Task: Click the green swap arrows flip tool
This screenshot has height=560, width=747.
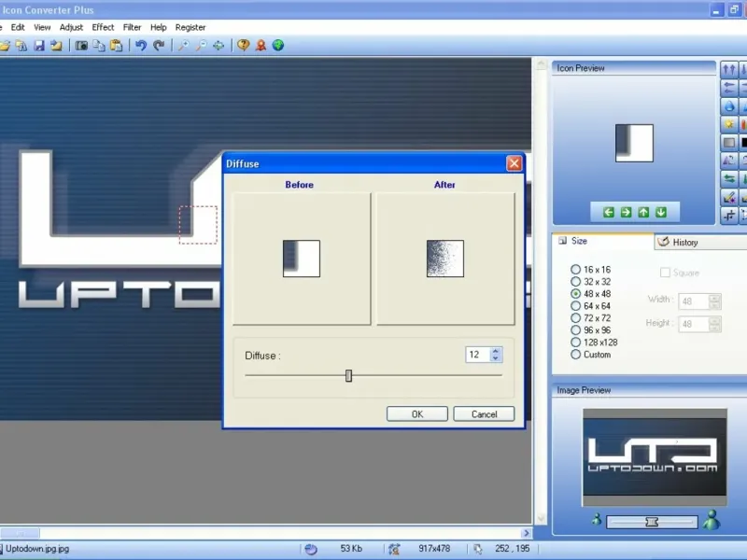Action: (x=729, y=178)
